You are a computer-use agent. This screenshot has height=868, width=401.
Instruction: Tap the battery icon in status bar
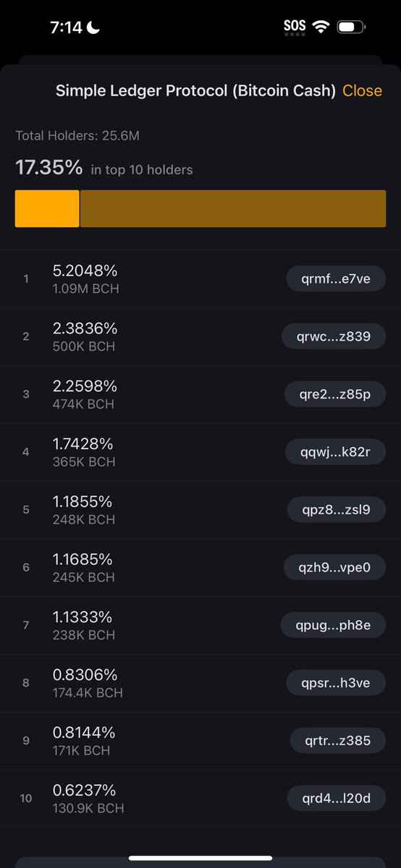352,27
